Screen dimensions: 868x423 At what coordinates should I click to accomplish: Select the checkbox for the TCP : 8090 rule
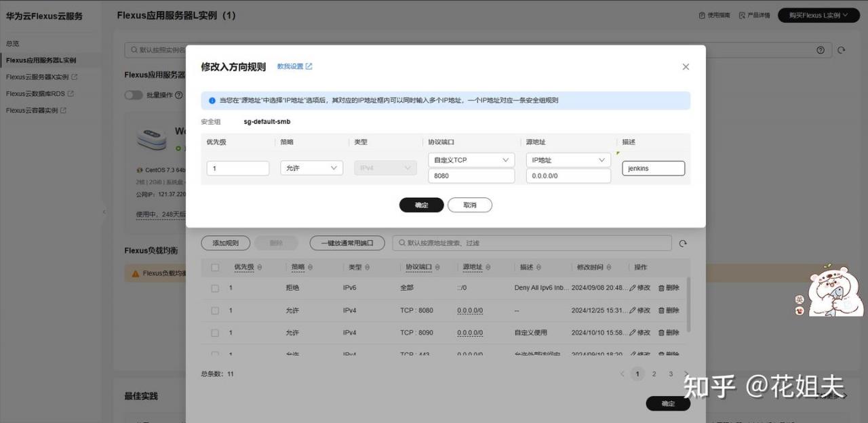coord(215,333)
